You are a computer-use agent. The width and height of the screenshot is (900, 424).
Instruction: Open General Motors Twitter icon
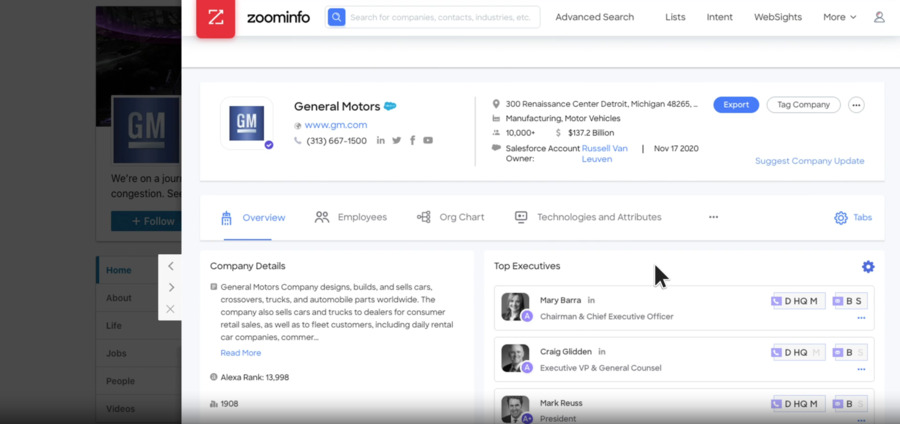[397, 141]
